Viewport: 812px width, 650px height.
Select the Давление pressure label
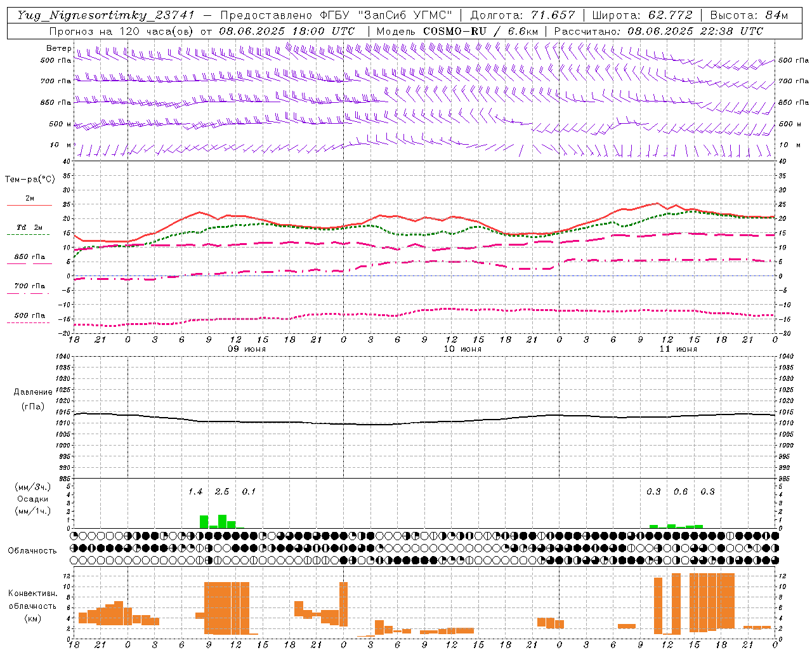pyautogui.click(x=33, y=392)
